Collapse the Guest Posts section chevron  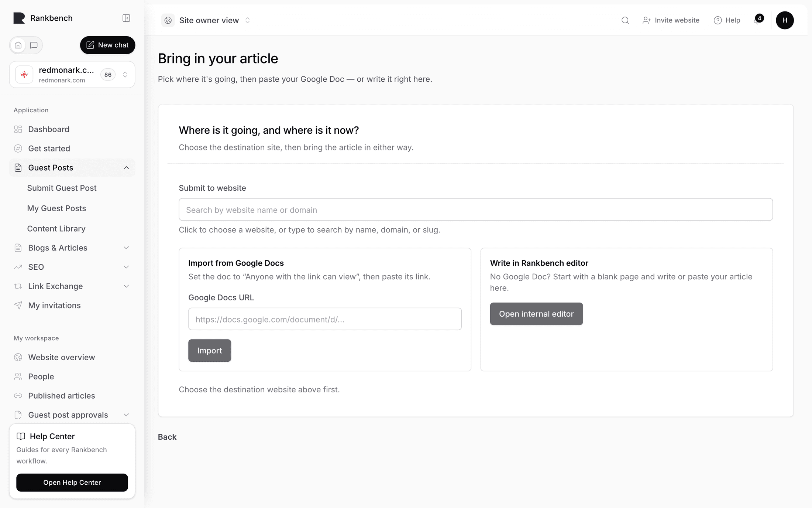pyautogui.click(x=126, y=168)
